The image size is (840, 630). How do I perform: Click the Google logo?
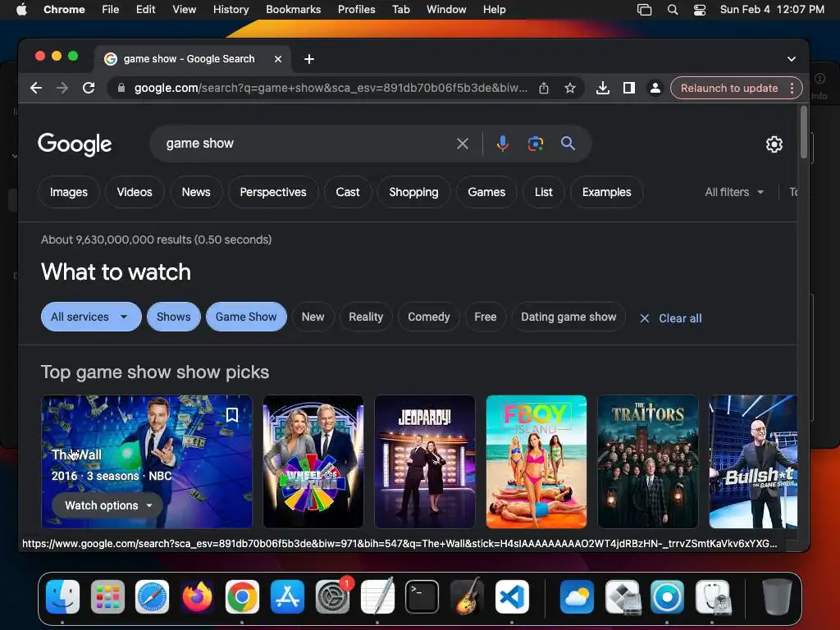click(x=75, y=144)
